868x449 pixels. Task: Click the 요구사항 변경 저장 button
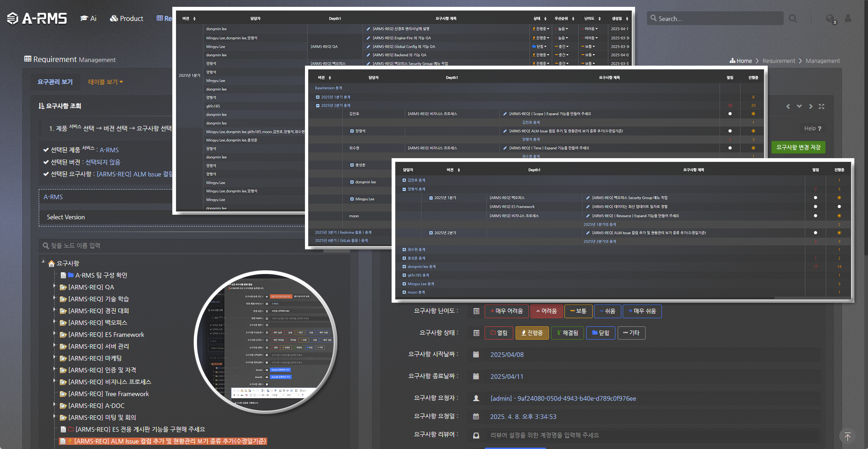click(x=798, y=147)
